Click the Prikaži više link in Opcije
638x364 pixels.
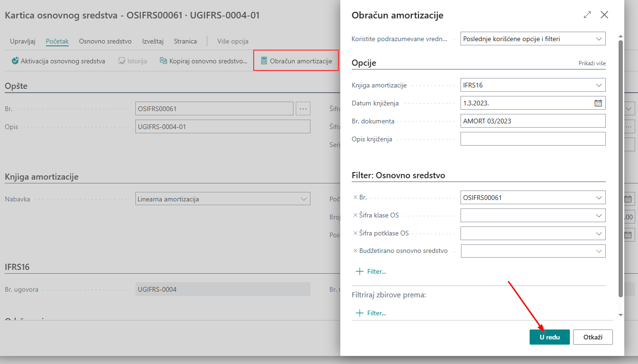[592, 63]
